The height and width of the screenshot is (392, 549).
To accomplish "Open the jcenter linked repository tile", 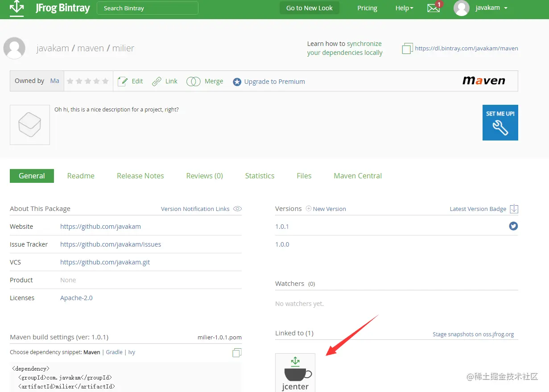I will [x=295, y=373].
